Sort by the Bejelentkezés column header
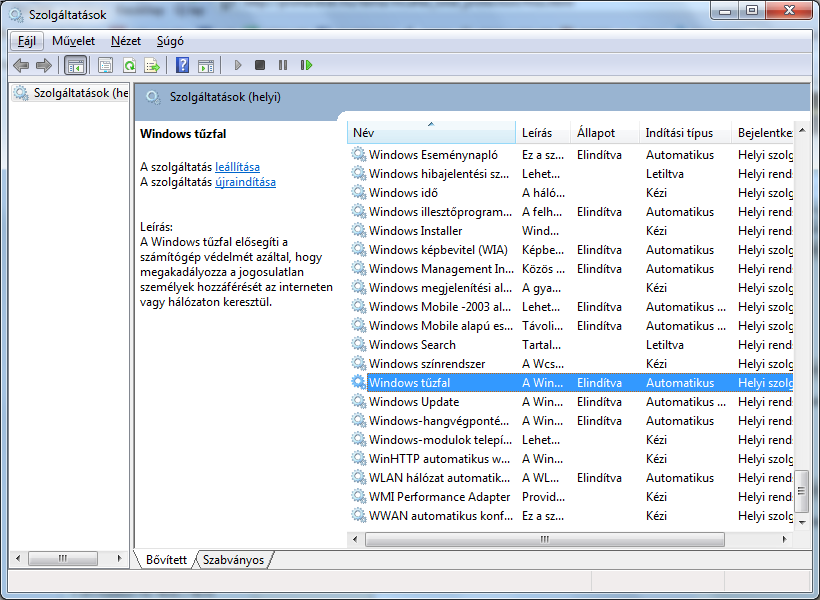 point(762,132)
